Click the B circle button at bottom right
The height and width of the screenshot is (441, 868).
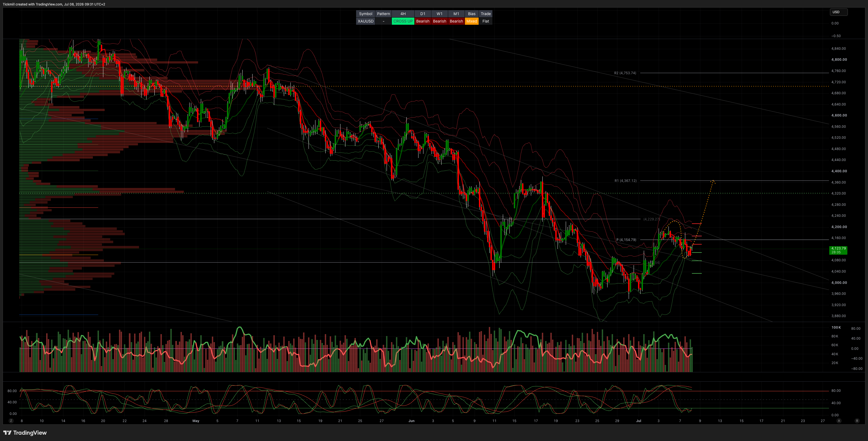[x=857, y=420]
